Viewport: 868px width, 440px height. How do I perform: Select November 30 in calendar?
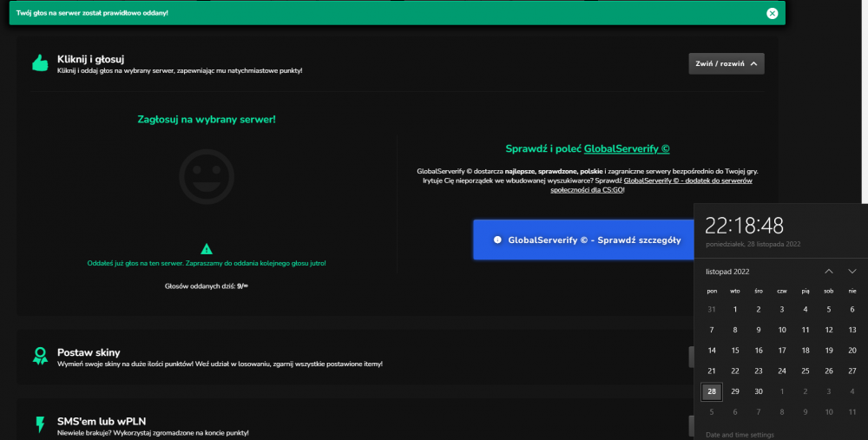click(759, 391)
